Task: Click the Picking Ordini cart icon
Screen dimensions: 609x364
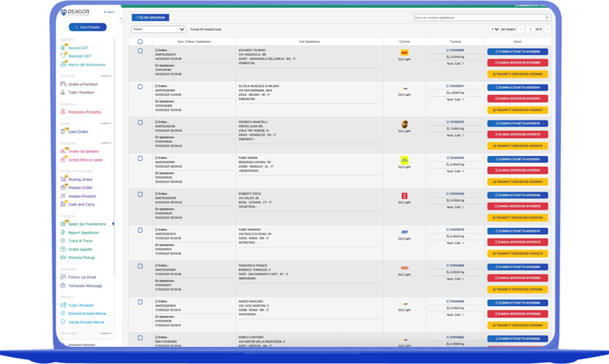Action: pyautogui.click(x=63, y=179)
